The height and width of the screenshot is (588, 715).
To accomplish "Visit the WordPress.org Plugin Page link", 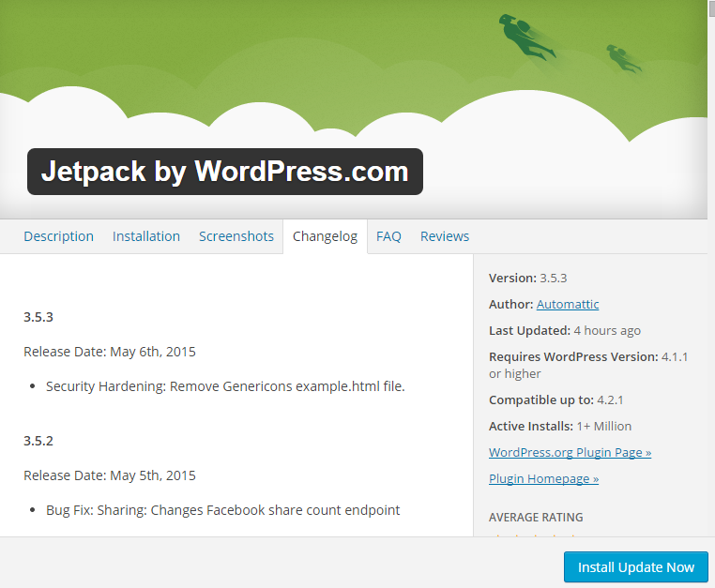I will click(x=570, y=452).
